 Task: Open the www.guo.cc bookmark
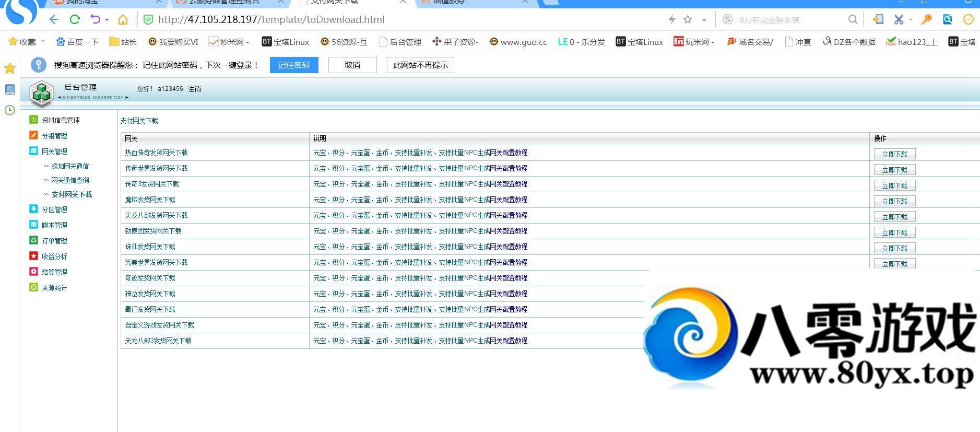(518, 42)
